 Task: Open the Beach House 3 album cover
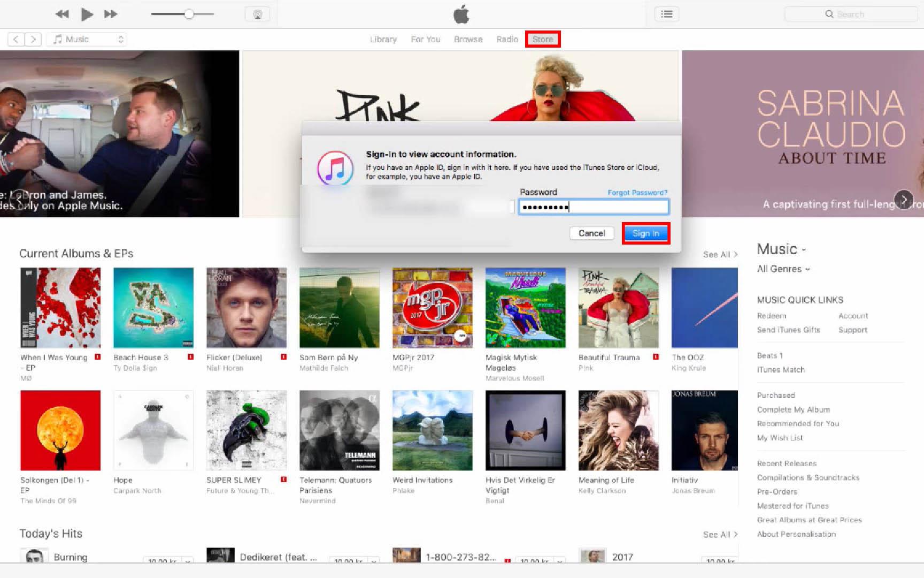click(153, 308)
